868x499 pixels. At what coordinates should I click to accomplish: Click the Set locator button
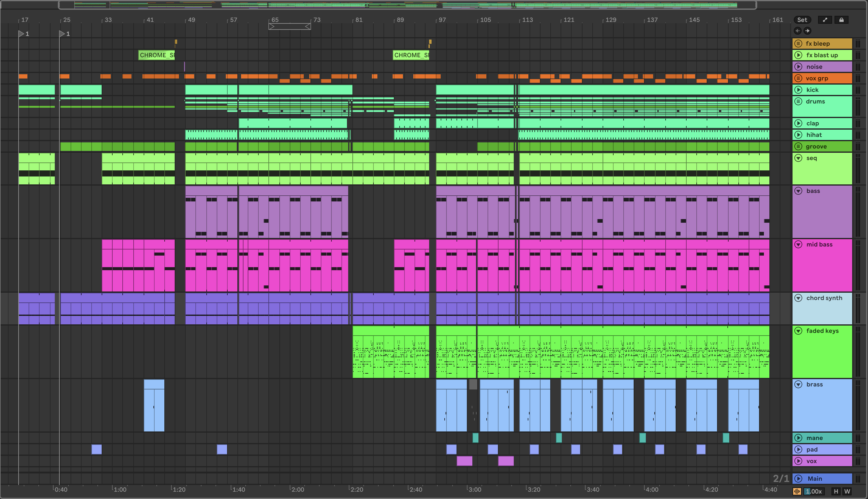click(802, 20)
